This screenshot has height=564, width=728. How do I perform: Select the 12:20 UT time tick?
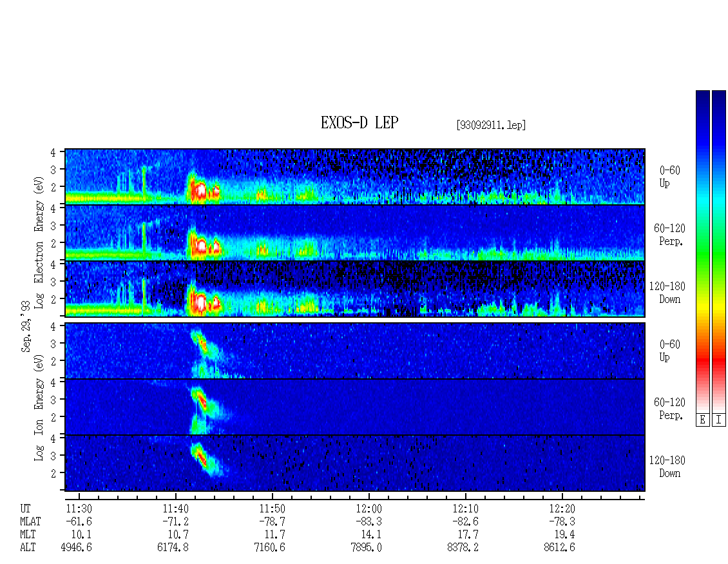(562, 509)
